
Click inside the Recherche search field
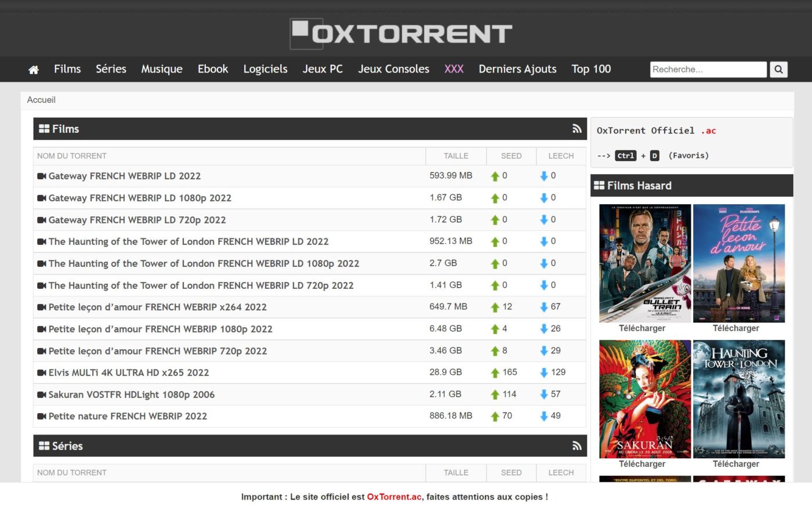tap(708, 69)
